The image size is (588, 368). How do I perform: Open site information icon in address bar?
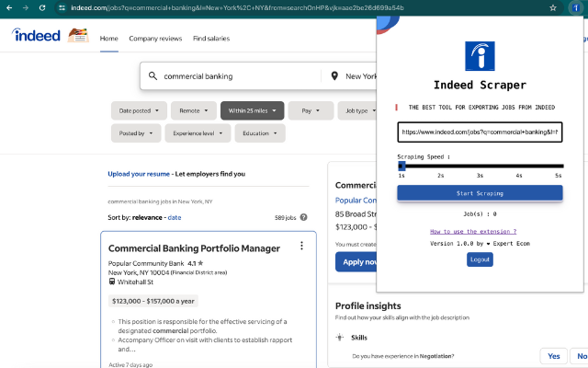[x=62, y=7]
